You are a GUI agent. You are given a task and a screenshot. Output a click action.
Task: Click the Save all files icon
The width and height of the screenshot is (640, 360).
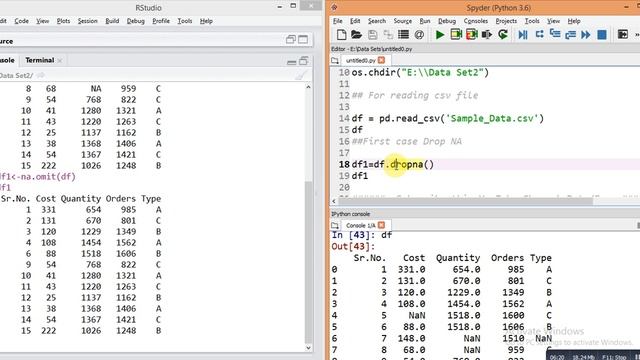click(388, 35)
